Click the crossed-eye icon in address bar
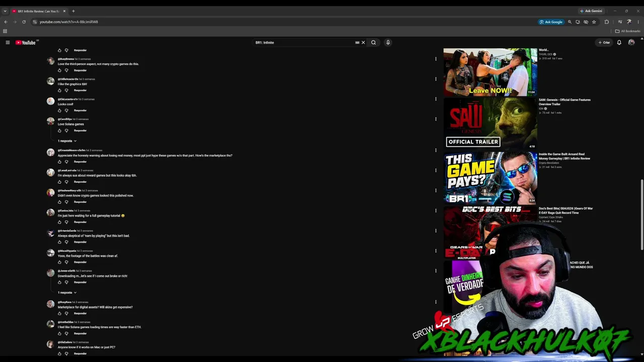 pyautogui.click(x=586, y=22)
